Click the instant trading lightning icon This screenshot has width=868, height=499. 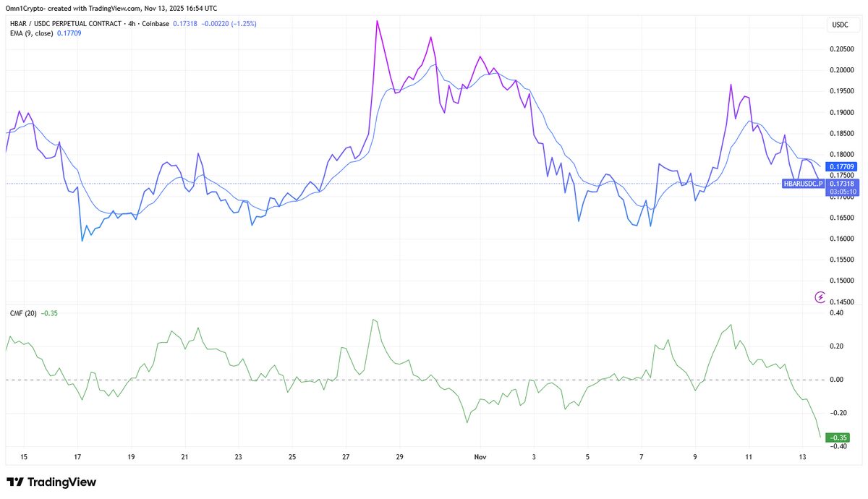click(820, 297)
